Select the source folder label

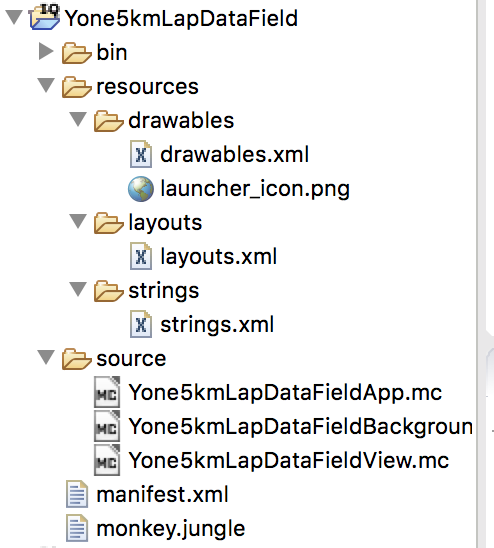(131, 359)
